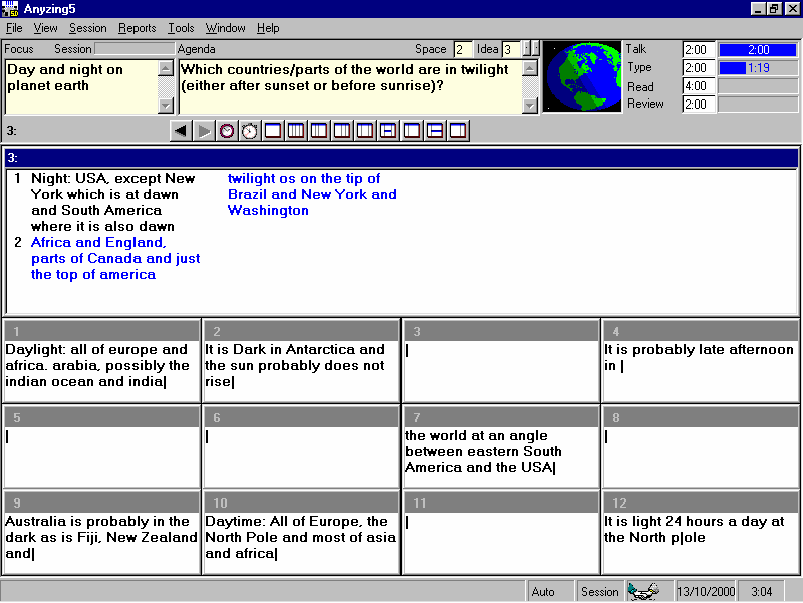
Task: Click the bird icon in the status bar
Action: click(x=644, y=591)
